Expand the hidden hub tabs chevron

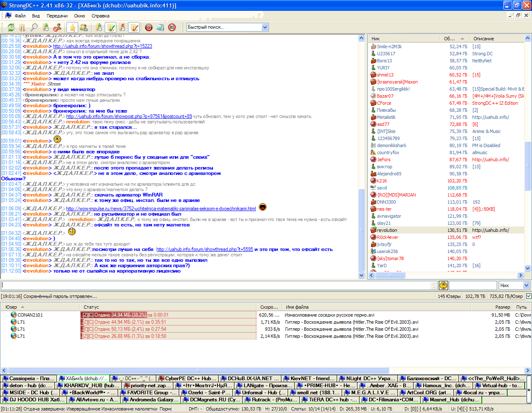click(x=529, y=390)
